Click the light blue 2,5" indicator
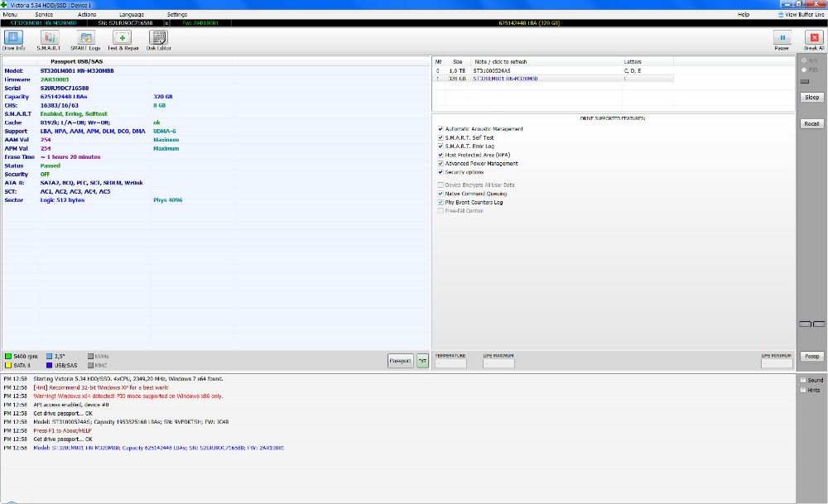The height and width of the screenshot is (504, 828). pos(49,357)
